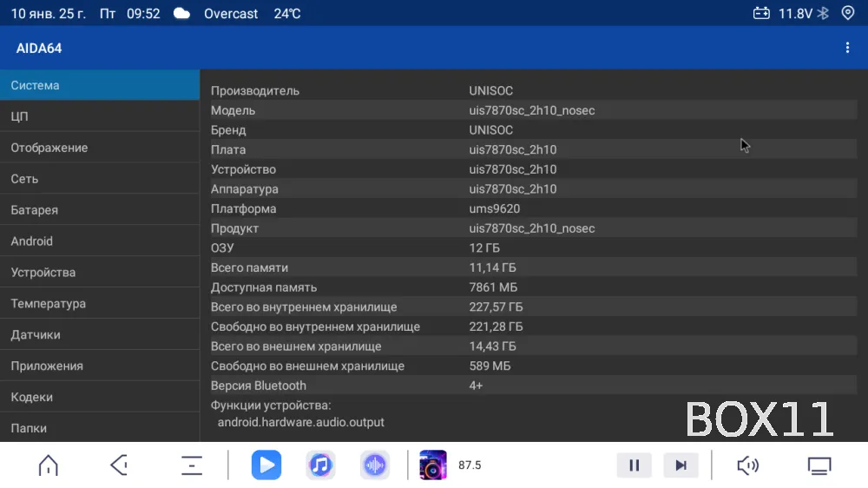Tap the 09:52 clock in status bar
The height and width of the screenshot is (488, 868).
pos(143,14)
